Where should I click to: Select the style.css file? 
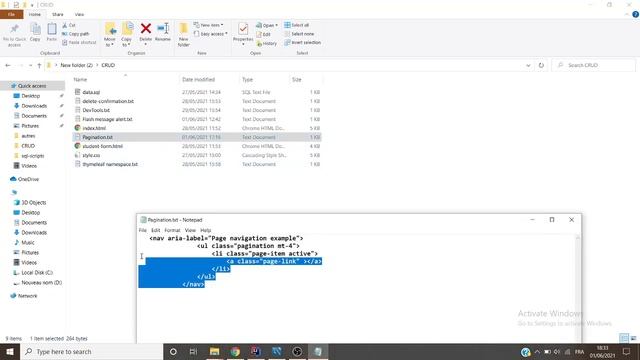pyautogui.click(x=91, y=155)
